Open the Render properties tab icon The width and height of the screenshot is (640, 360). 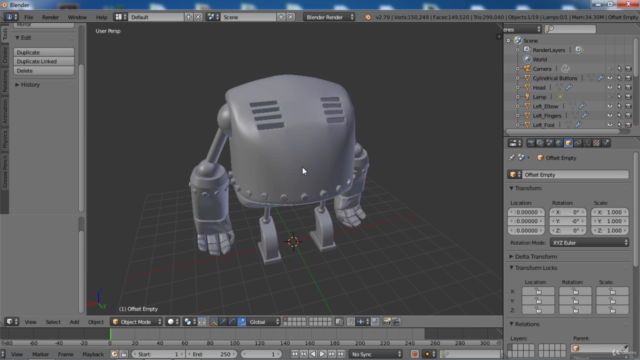pyautogui.click(x=531, y=143)
